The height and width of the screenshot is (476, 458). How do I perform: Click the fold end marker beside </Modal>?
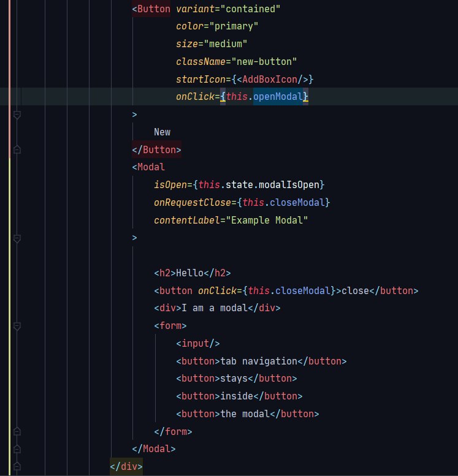[17, 448]
